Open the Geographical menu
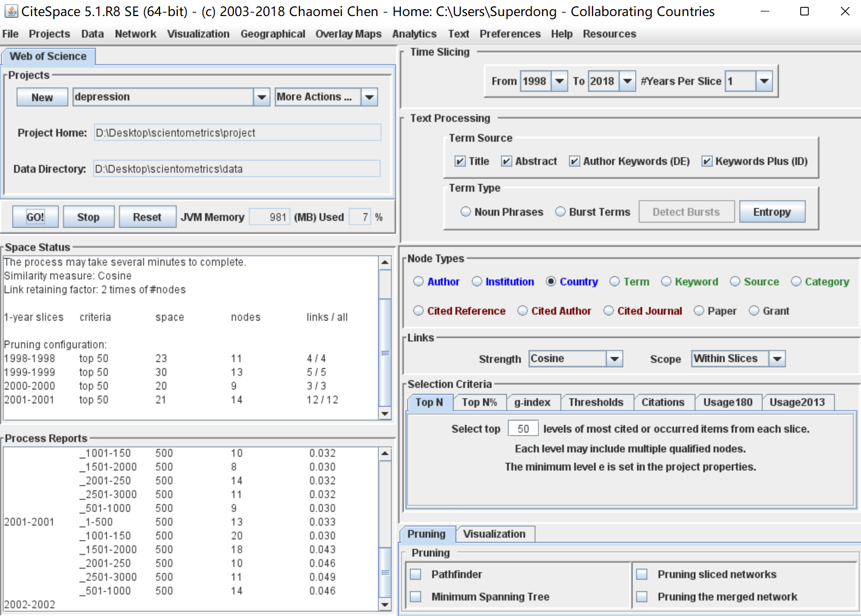The height and width of the screenshot is (616, 861). (x=273, y=34)
